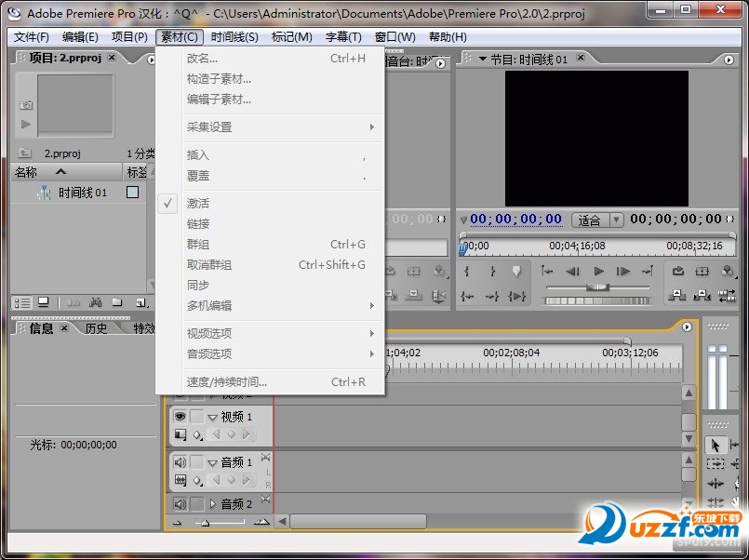
Task: Open 窗口(W) menu
Action: pyautogui.click(x=395, y=37)
